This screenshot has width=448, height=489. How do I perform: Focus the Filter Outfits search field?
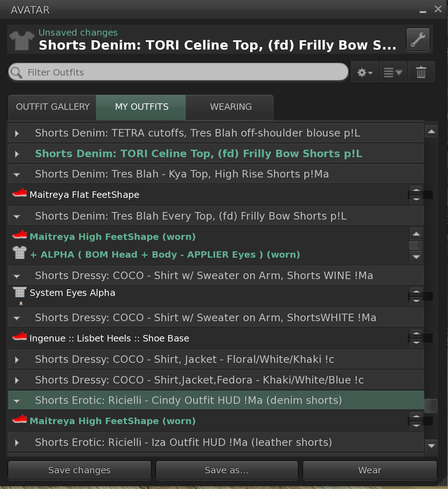(178, 72)
